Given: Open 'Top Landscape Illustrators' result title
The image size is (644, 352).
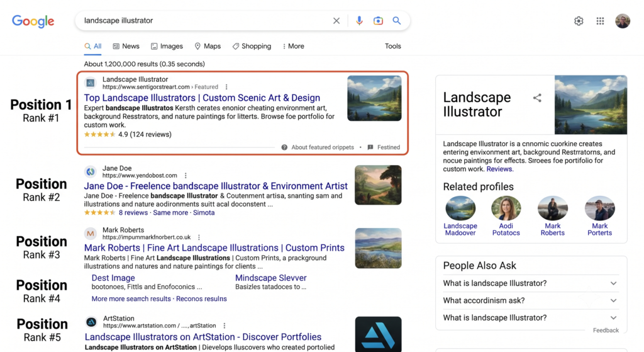Looking at the screenshot, I should click(x=202, y=98).
